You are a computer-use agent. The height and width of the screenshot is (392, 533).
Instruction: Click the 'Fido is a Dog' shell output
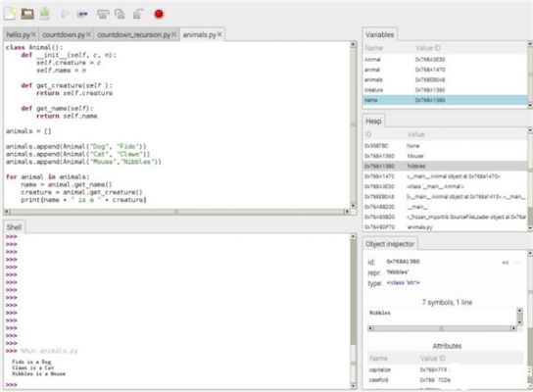pyautogui.click(x=31, y=362)
